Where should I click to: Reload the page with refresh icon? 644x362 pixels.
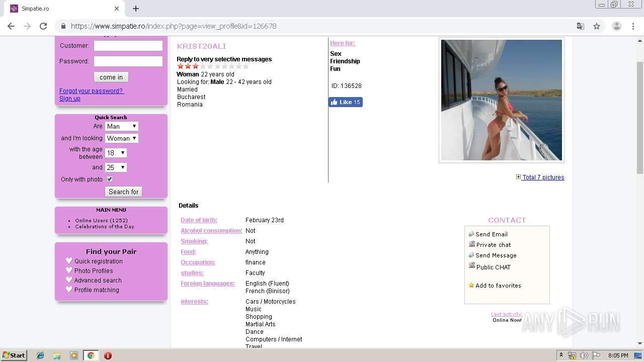click(x=43, y=26)
